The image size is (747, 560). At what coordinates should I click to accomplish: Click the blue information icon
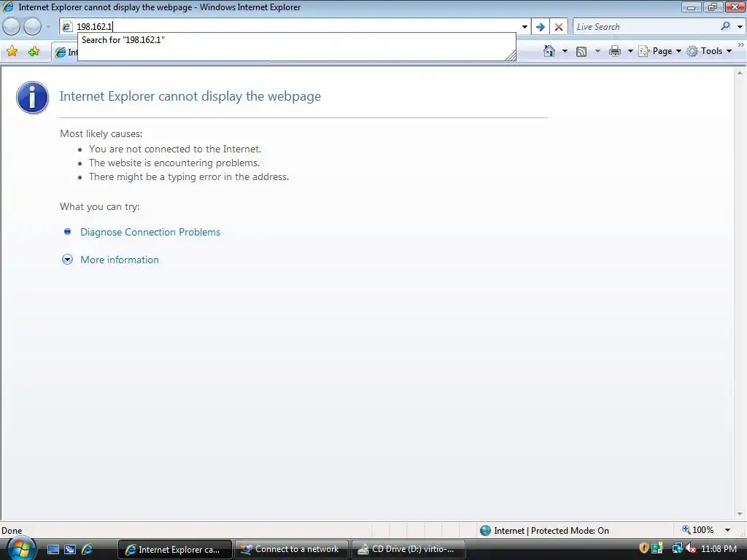pyautogui.click(x=32, y=97)
